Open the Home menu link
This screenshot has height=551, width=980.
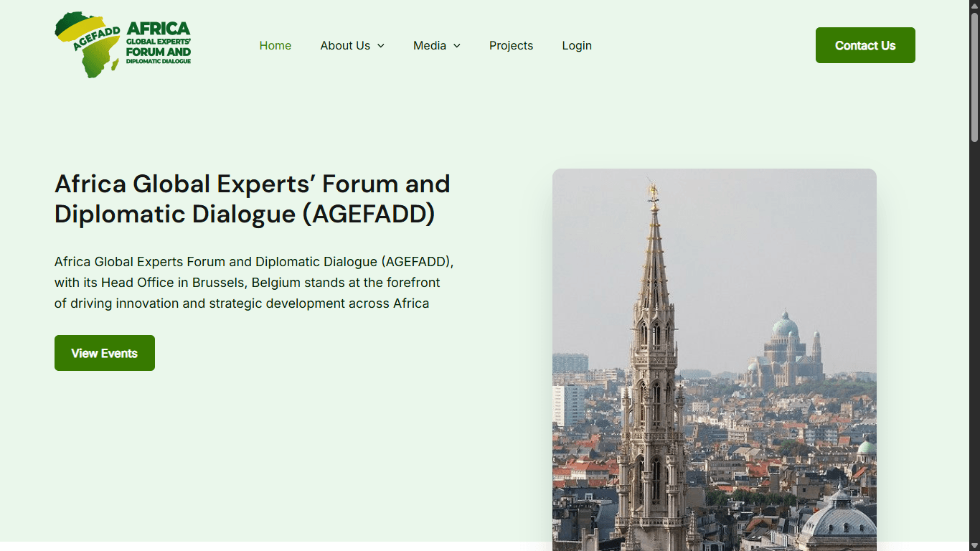[275, 45]
